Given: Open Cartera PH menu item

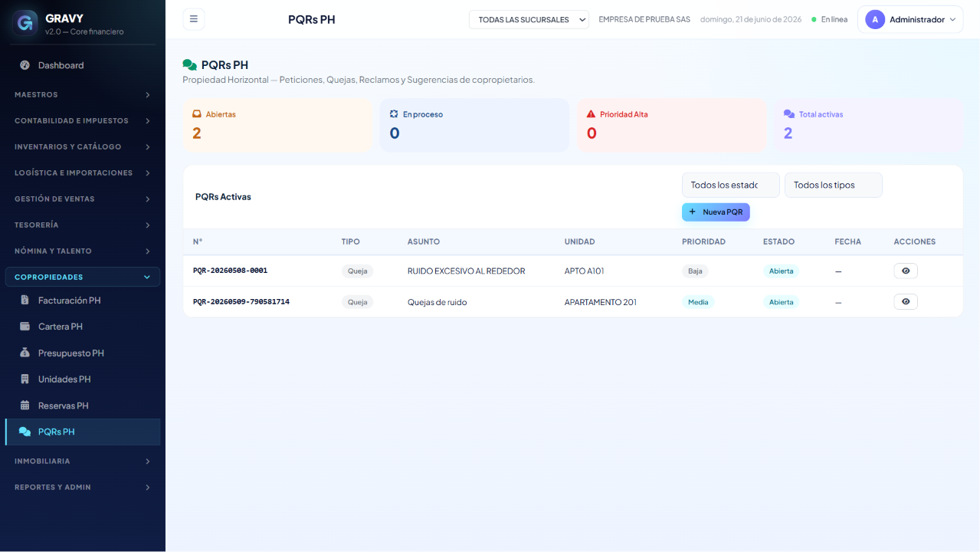Looking at the screenshot, I should pos(83,327).
